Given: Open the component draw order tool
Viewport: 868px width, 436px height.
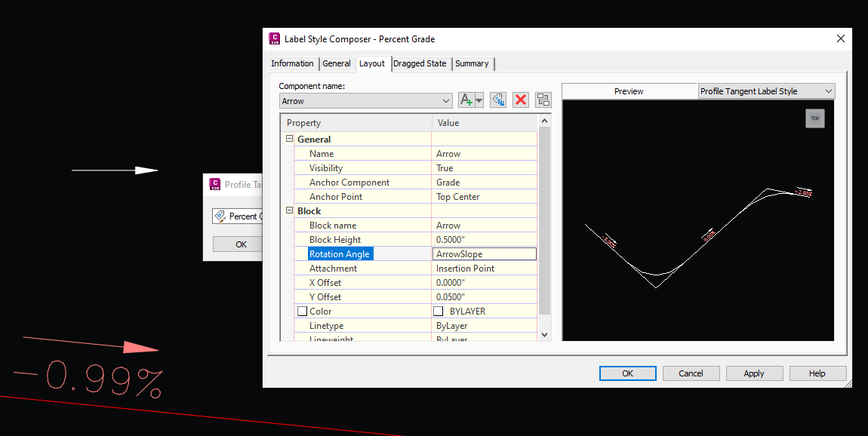Looking at the screenshot, I should tap(543, 100).
